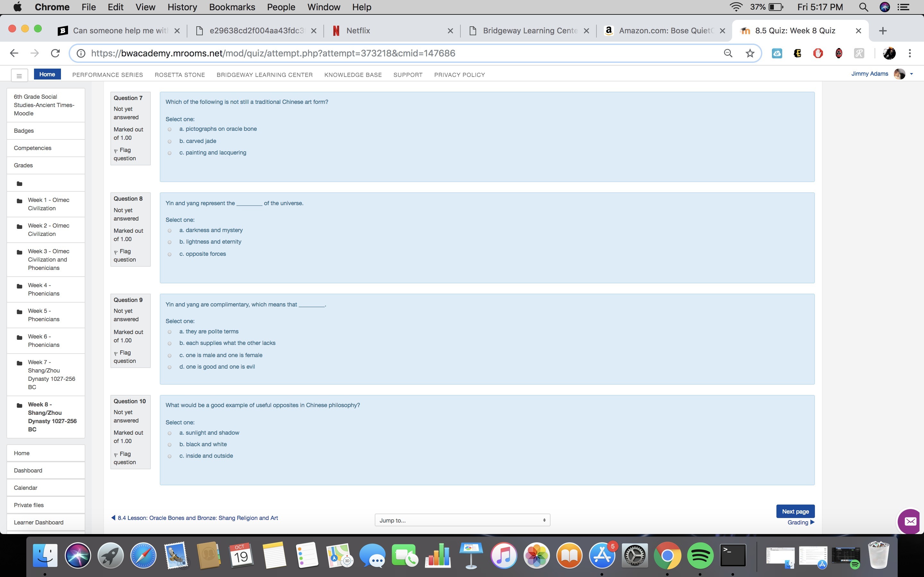This screenshot has width=924, height=577.
Task: Open Spotify from the dock
Action: 700,556
